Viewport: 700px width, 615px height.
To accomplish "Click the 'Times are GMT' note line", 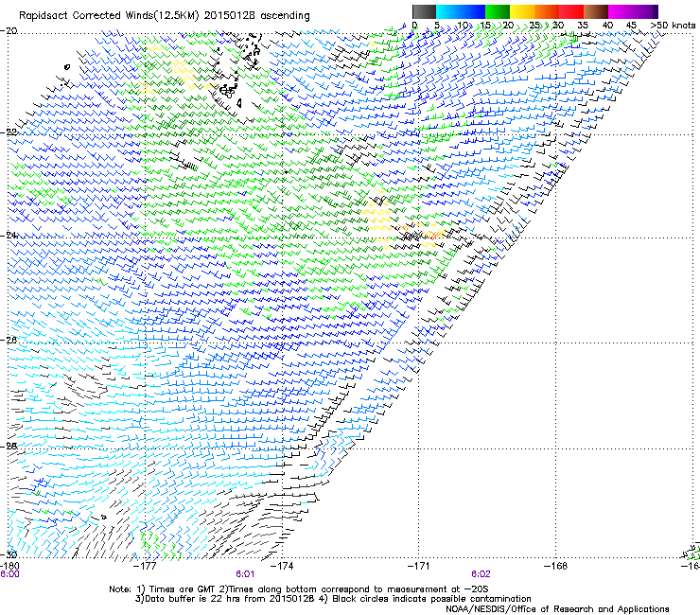I will click(x=299, y=589).
